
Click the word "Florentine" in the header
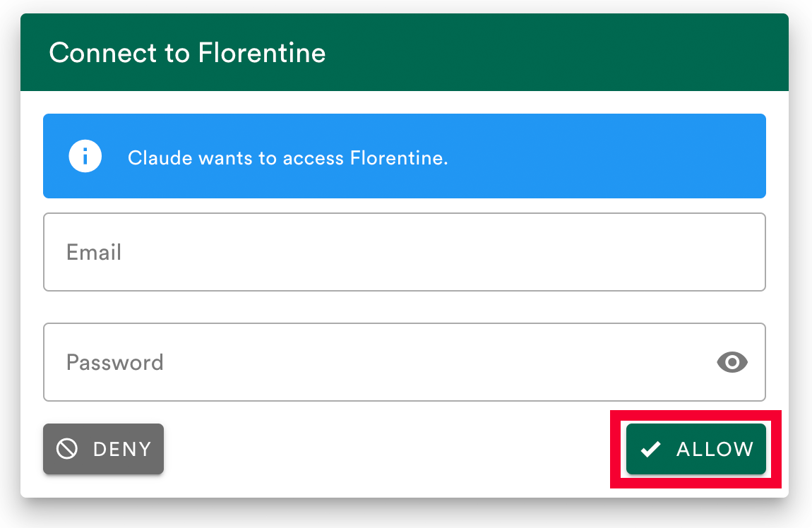pyautogui.click(x=262, y=53)
